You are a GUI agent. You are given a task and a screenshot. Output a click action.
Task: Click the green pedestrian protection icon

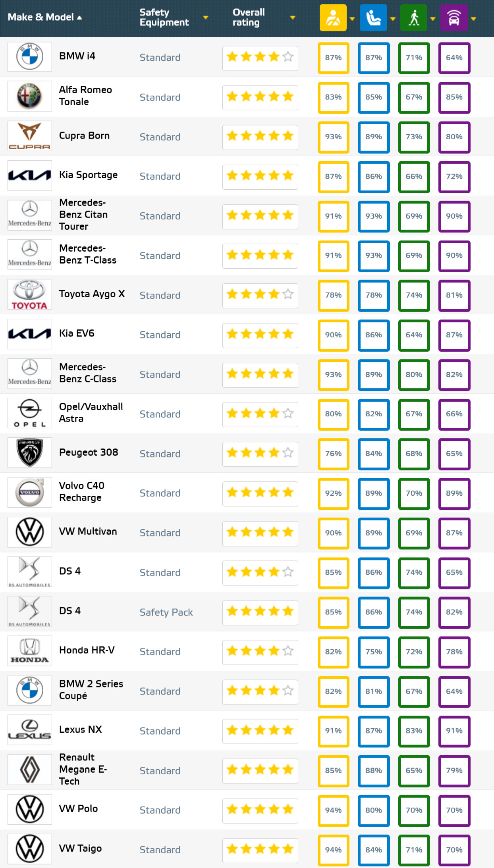point(413,18)
